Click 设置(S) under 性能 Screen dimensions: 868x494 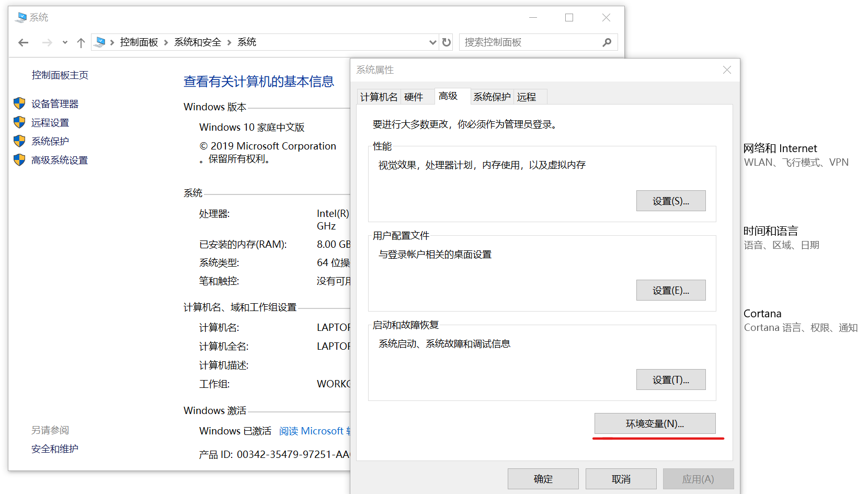coord(671,201)
